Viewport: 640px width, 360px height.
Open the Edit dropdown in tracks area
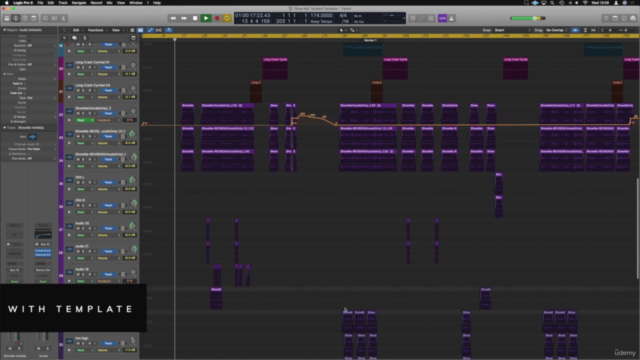tap(77, 30)
